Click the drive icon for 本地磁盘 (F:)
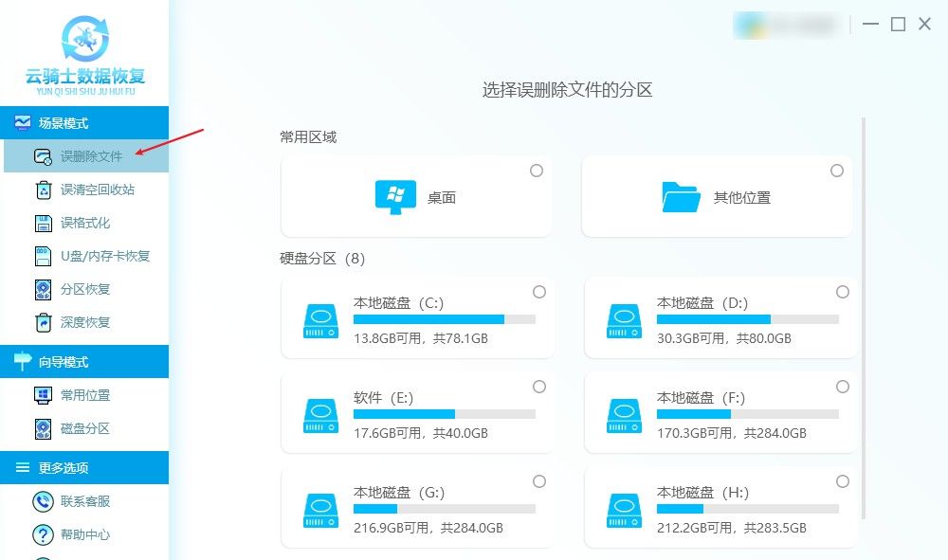948x560 pixels. 624,416
